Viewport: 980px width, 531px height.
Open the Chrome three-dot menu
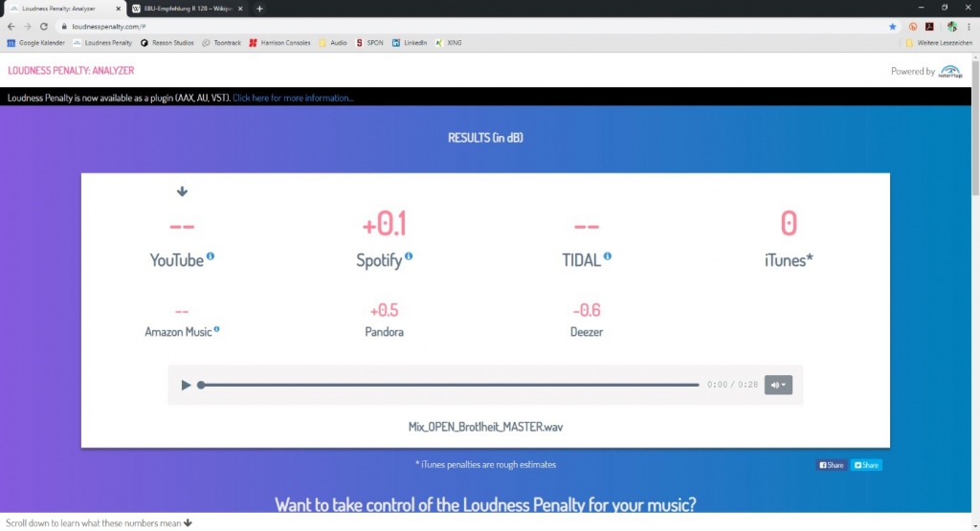click(969, 27)
